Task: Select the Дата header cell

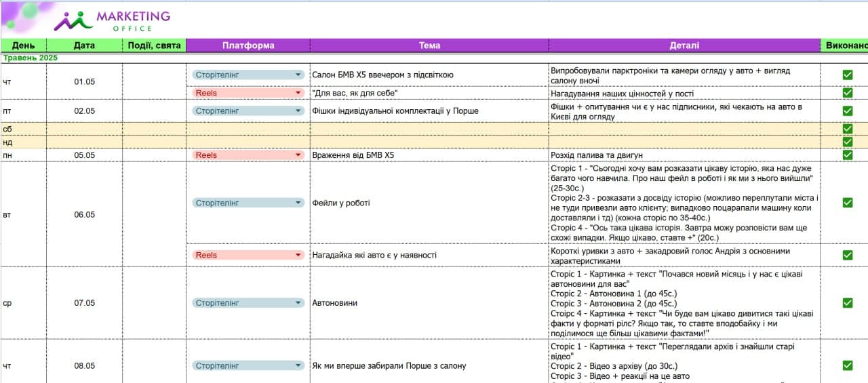Action: point(85,45)
